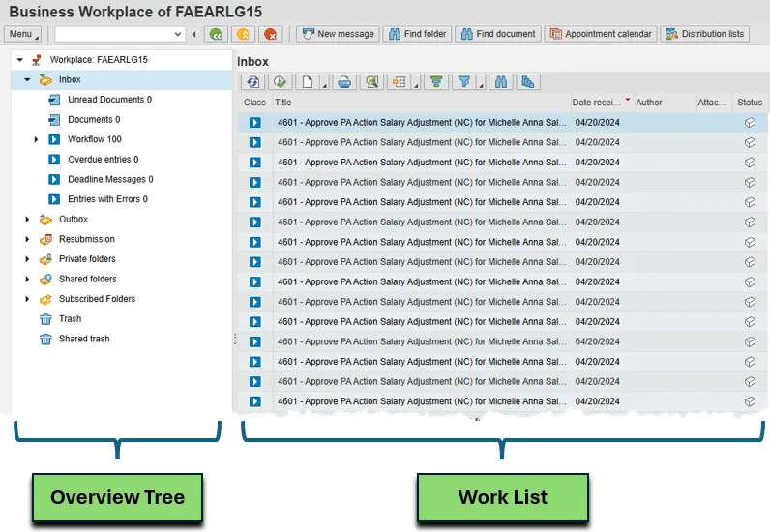Expand the Private folders node arrow
Viewport: 770px width, 532px height.
coord(27,259)
